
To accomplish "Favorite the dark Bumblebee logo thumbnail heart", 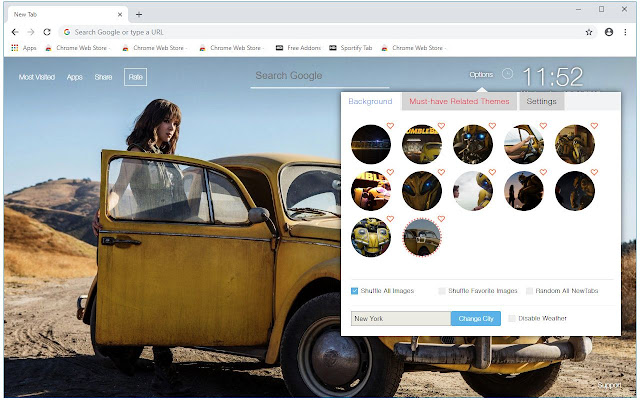I will pyautogui.click(x=390, y=126).
